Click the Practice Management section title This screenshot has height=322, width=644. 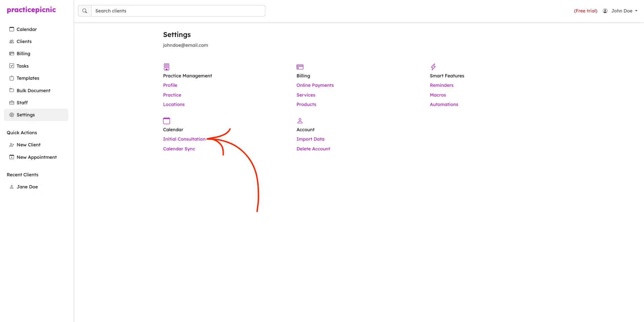(x=188, y=76)
